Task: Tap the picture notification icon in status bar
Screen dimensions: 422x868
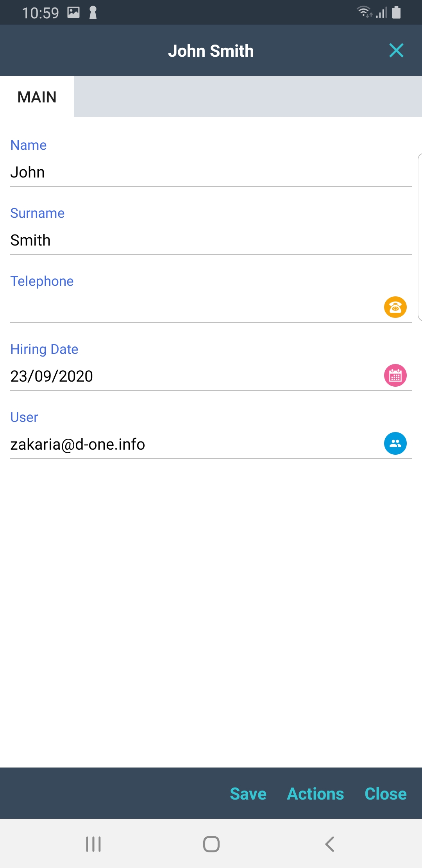Action: click(x=73, y=13)
